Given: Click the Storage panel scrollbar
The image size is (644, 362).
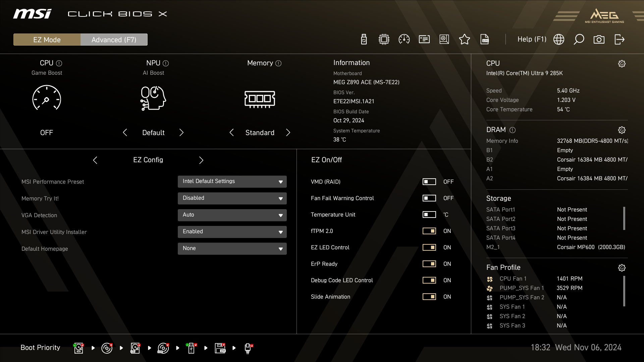Looking at the screenshot, I should pyautogui.click(x=624, y=219).
